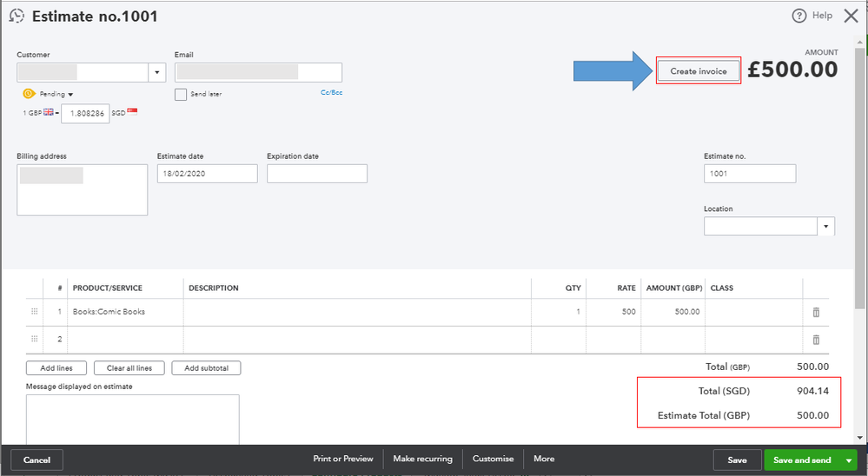Click the empty Expiration date field
Viewport: 868px width, 476px height.
(317, 174)
